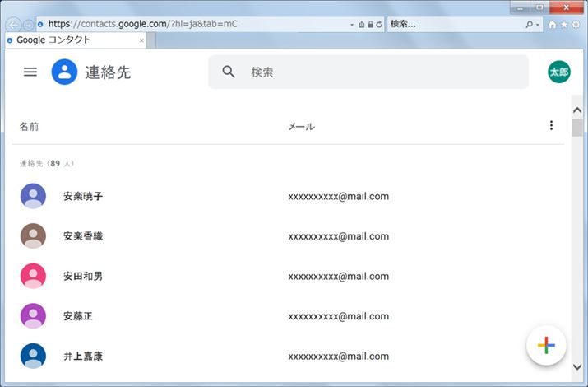
Task: Expand the search provider dropdown arrow
Action: coord(537,25)
